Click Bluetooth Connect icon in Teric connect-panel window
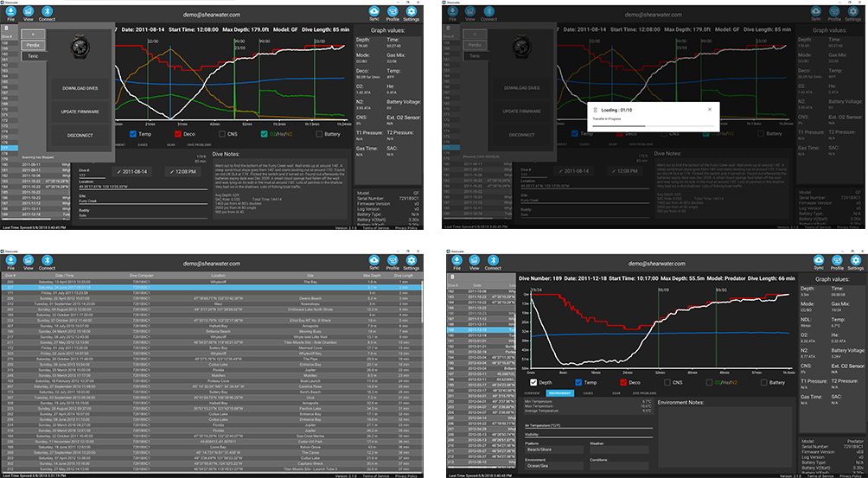This screenshot has width=868, height=478. (47, 10)
